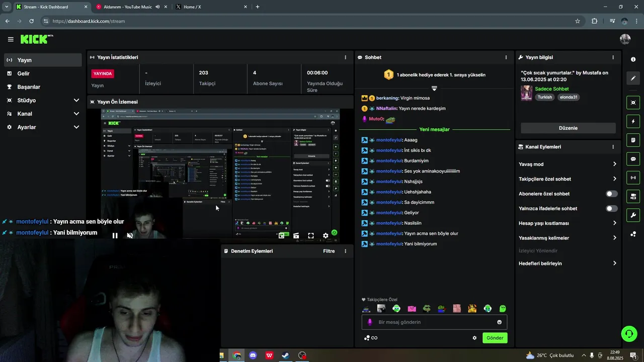The width and height of the screenshot is (644, 362).
Task: Select Yayın in the sidebar
Action: point(43,60)
